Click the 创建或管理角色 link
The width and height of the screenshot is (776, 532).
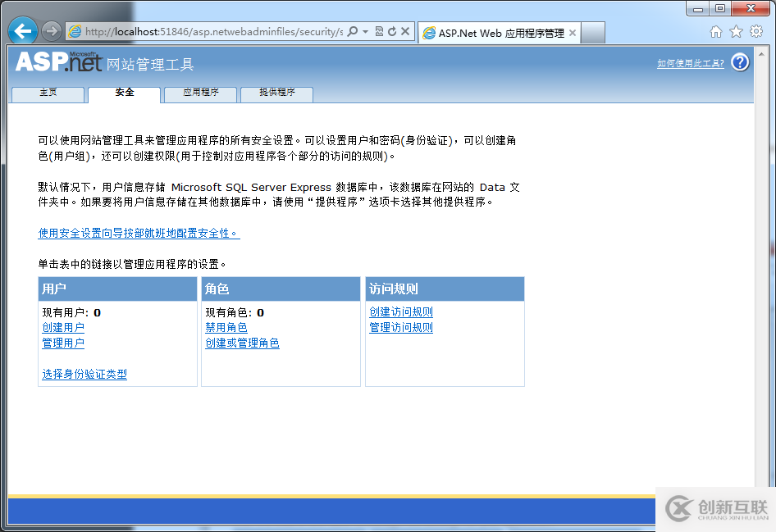pyautogui.click(x=243, y=343)
